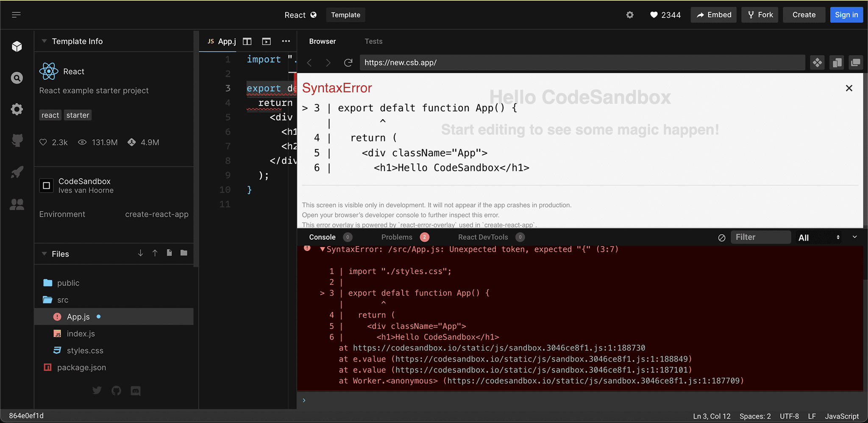Select the Console tab

pos(322,237)
